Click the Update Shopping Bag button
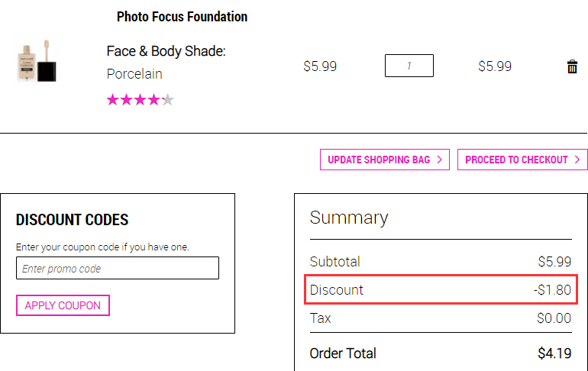 click(385, 160)
